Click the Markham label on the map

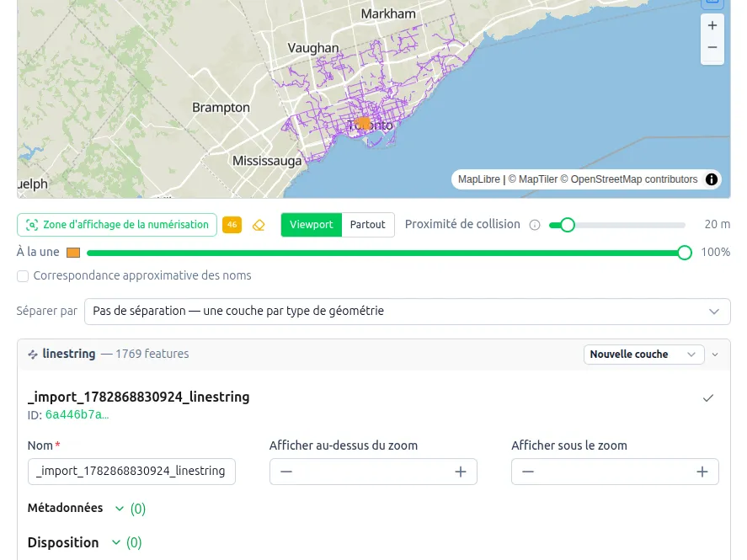pos(388,13)
